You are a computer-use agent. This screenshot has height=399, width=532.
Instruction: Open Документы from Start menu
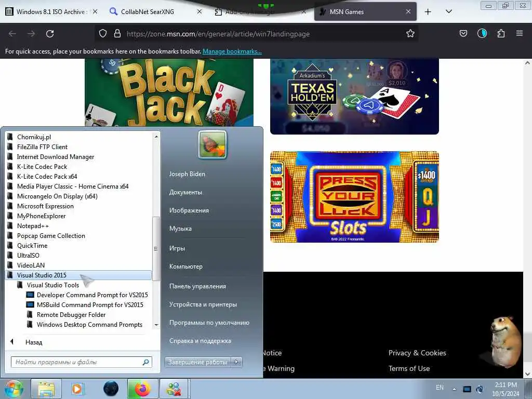185,192
